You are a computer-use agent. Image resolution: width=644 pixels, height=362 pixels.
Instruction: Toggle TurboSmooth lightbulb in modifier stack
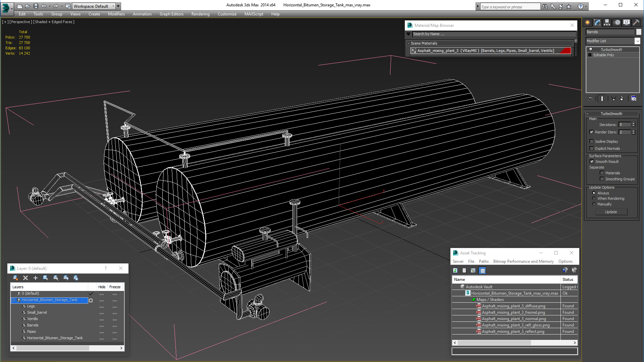click(591, 50)
